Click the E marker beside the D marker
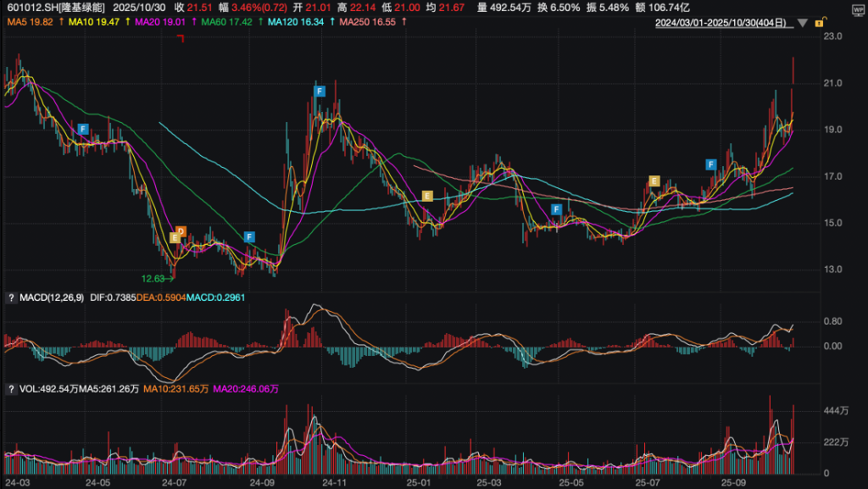The image size is (868, 489). pyautogui.click(x=175, y=238)
